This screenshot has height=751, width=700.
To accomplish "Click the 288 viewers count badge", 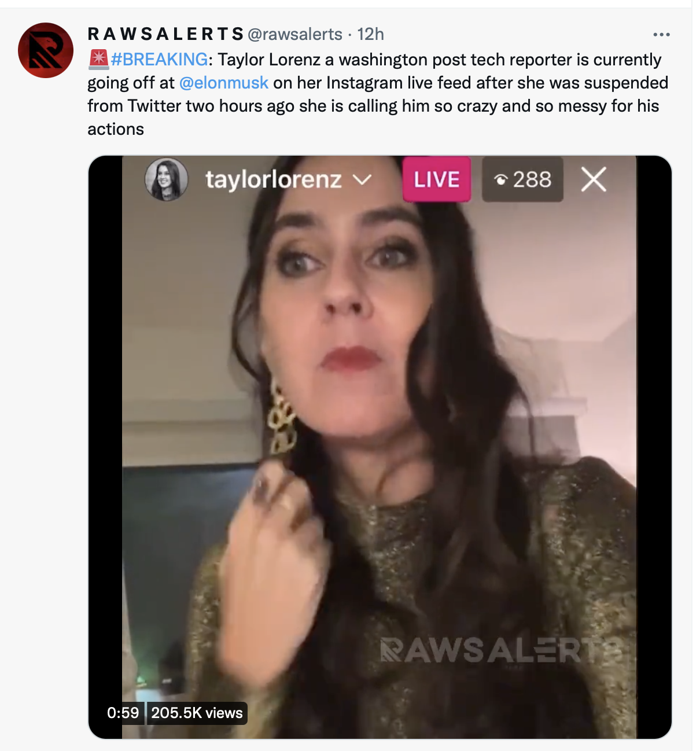I will 522,179.
